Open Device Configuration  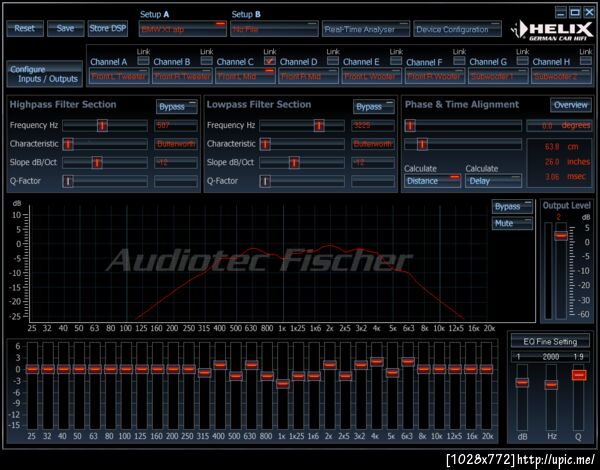[457, 29]
